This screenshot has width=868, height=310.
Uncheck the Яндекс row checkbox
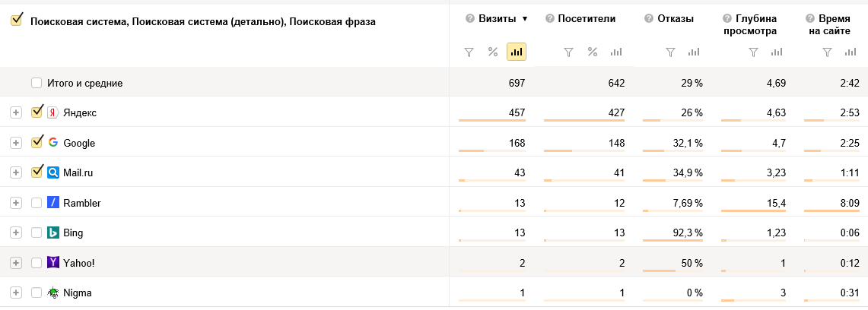coord(37,112)
